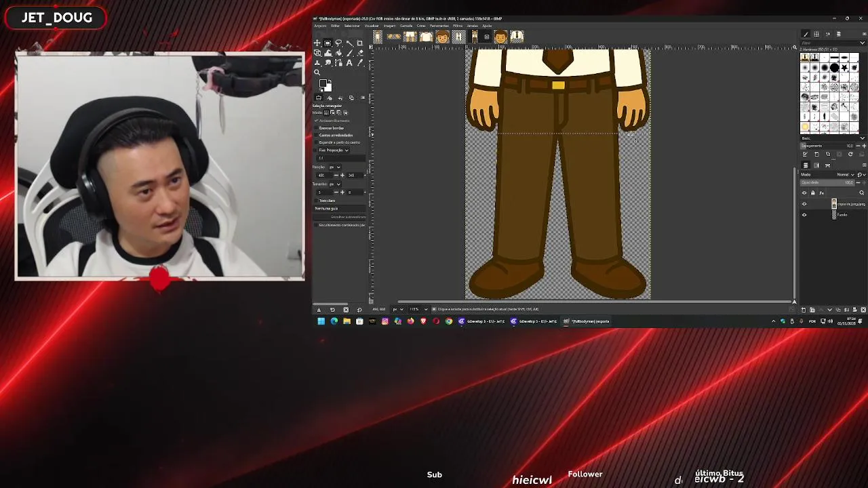Select the Warp Transform tool

pyautogui.click(x=328, y=53)
